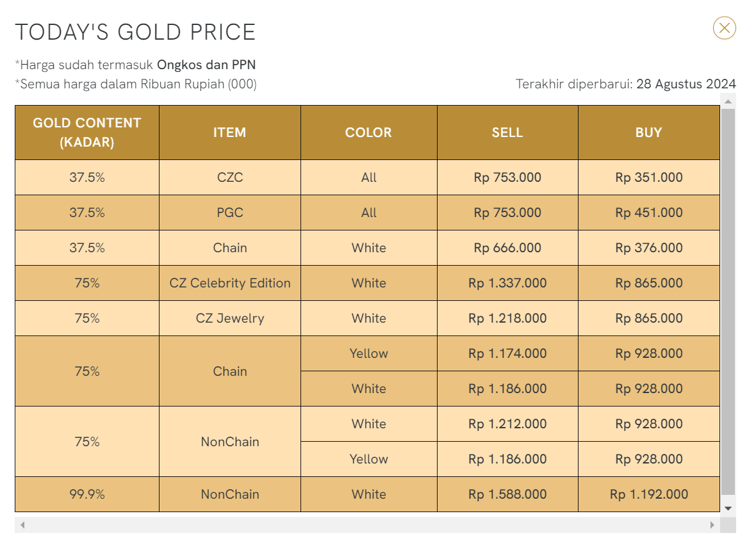The height and width of the screenshot is (548, 756).
Task: Select the PGC item cell
Action: (x=230, y=213)
